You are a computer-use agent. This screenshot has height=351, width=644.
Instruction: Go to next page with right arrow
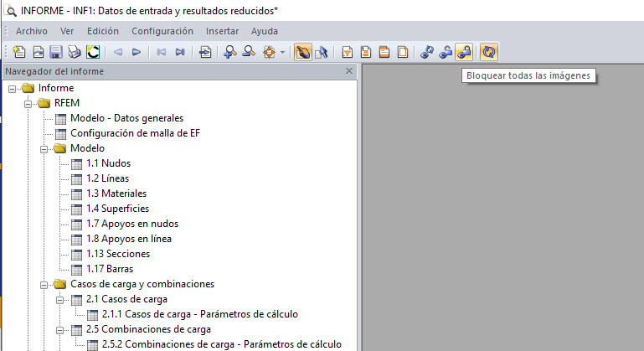pos(137,52)
